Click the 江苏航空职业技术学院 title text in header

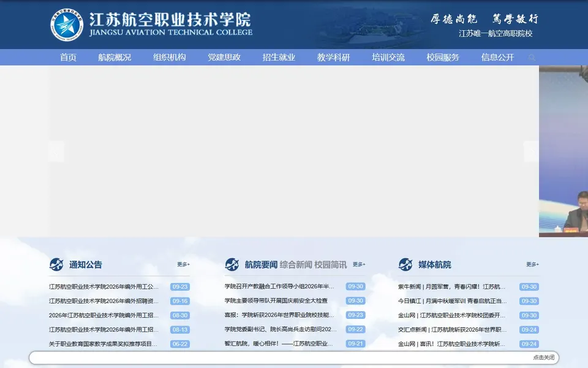pos(170,20)
